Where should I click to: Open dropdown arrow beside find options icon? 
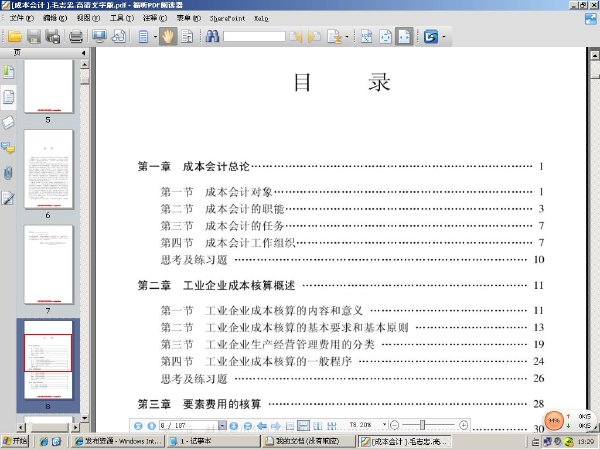347,37
